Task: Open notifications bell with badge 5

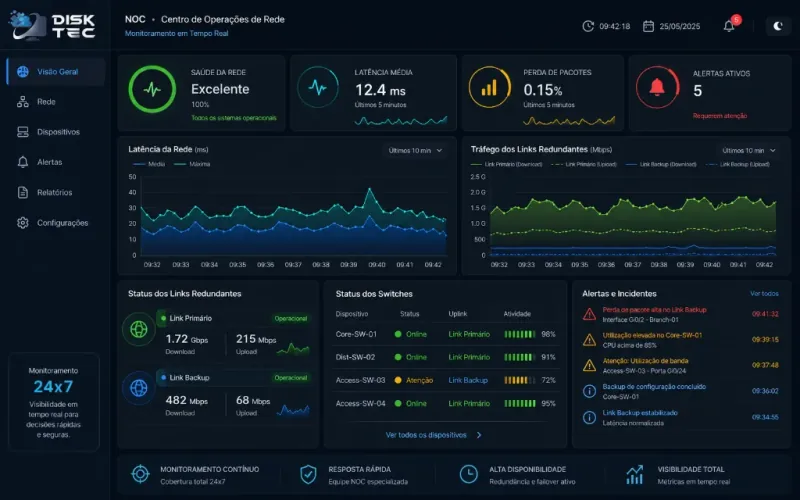Action: pyautogui.click(x=730, y=26)
